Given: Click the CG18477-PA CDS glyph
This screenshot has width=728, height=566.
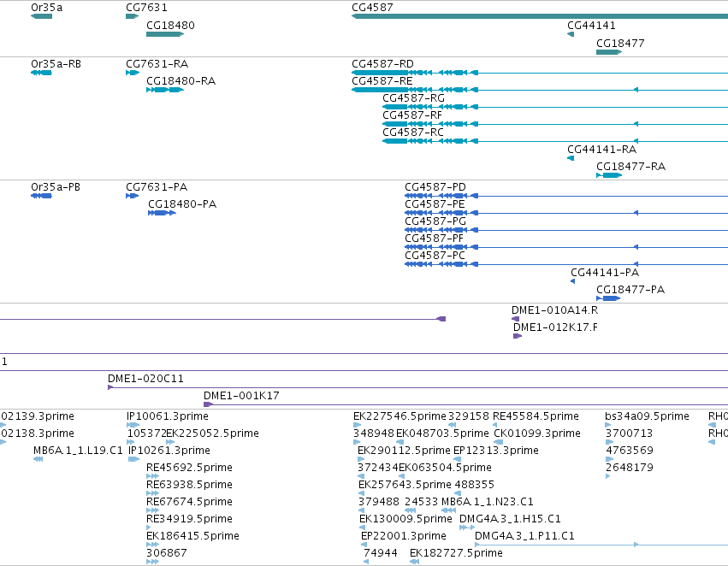Looking at the screenshot, I should click(608, 298).
